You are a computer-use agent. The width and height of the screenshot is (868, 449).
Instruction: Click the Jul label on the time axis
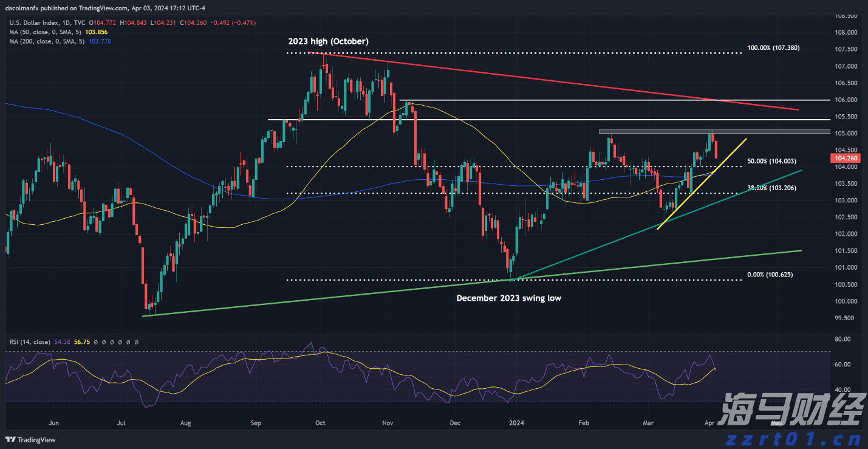pos(121,422)
